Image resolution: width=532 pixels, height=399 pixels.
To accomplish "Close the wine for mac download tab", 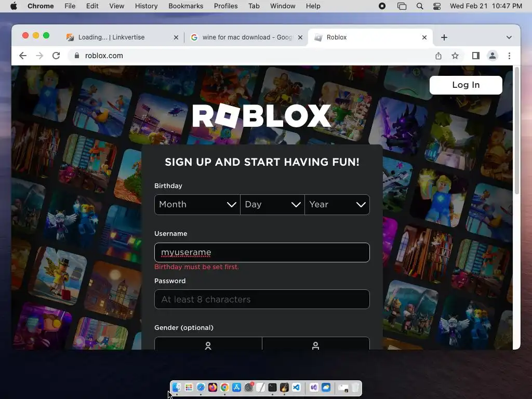I will [300, 37].
